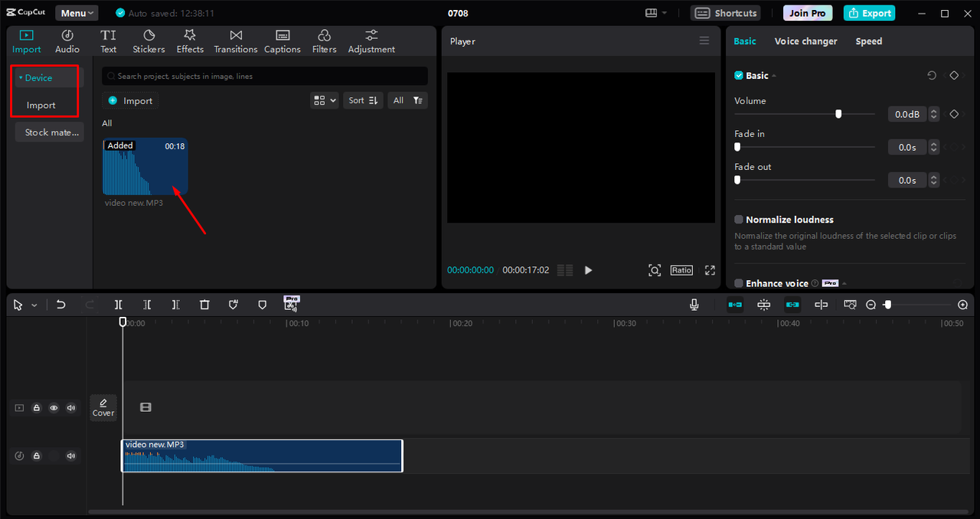Open the Filters panel tab
Screen dimensions: 980x519
(x=324, y=41)
